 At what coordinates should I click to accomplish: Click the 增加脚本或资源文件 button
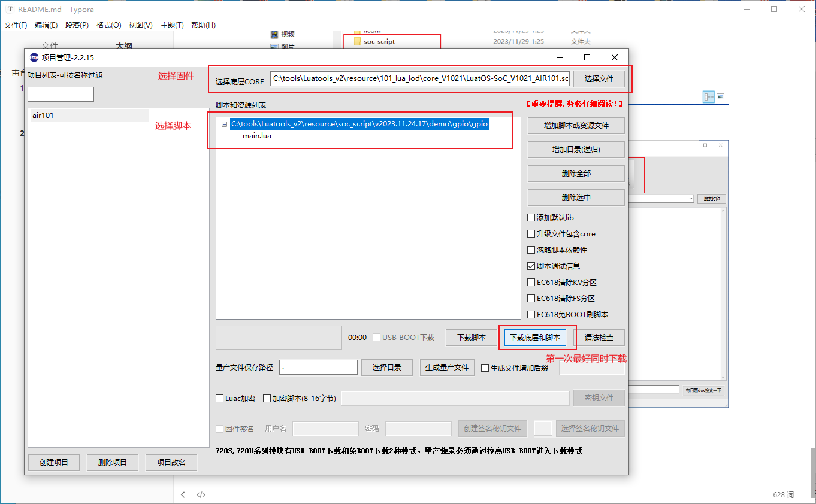[x=576, y=126]
